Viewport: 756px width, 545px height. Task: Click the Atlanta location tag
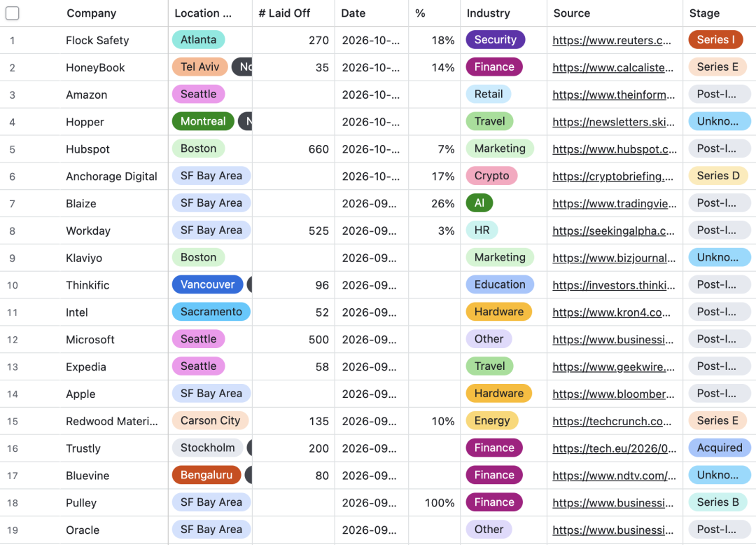(x=198, y=39)
